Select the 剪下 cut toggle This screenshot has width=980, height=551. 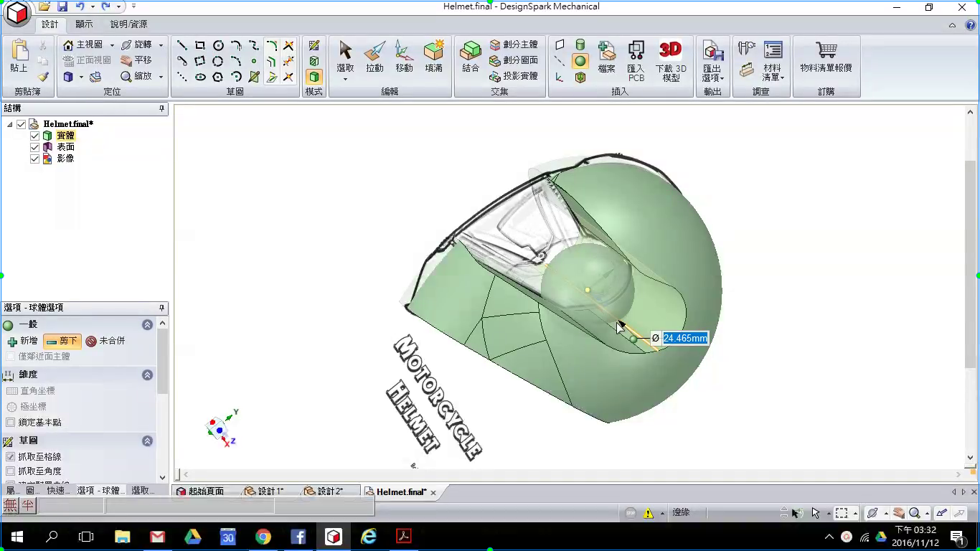point(62,342)
